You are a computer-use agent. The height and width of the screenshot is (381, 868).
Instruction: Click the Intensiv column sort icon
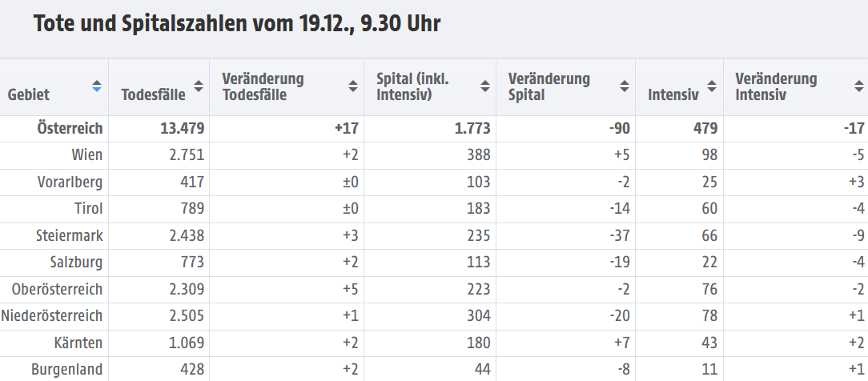point(711,86)
